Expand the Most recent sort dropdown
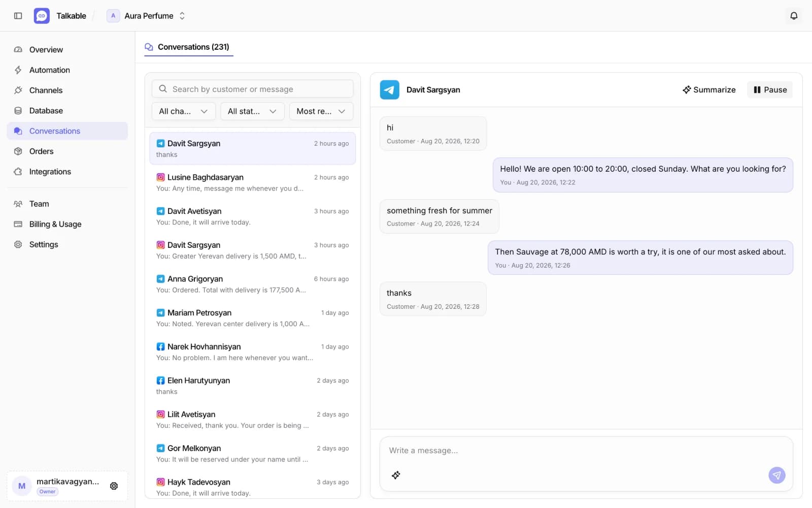Screen dimensions: 812x508 point(321,111)
